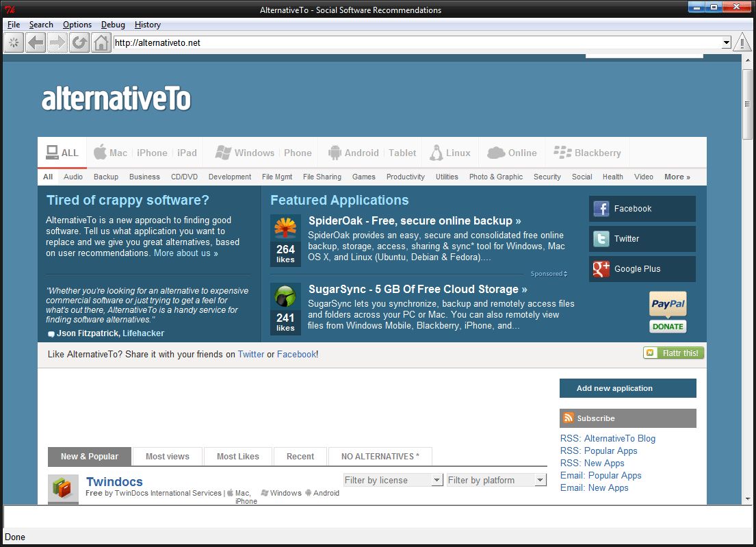Viewport: 756px width, 547px height.
Task: Click the SpiderOak application thumbnail icon
Action: click(x=285, y=226)
